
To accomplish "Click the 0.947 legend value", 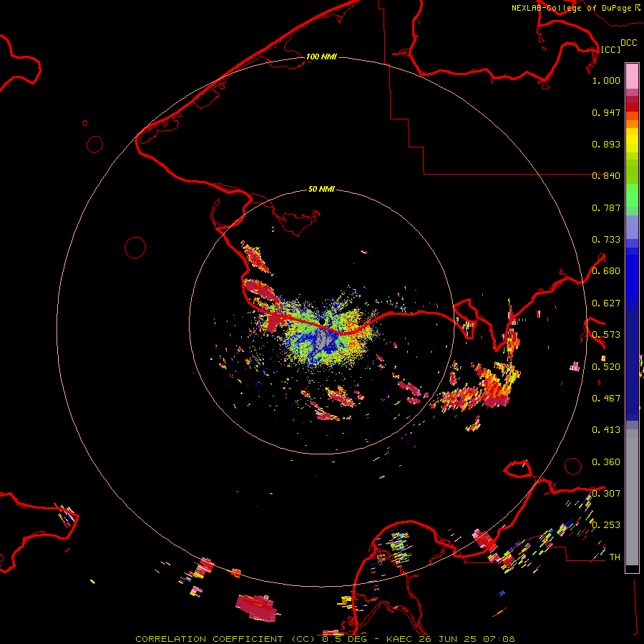I will pyautogui.click(x=606, y=112).
